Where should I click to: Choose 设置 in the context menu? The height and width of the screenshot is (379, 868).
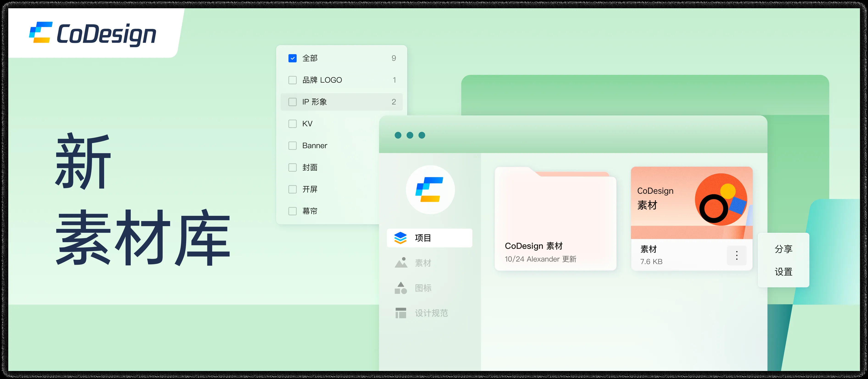pyautogui.click(x=783, y=272)
